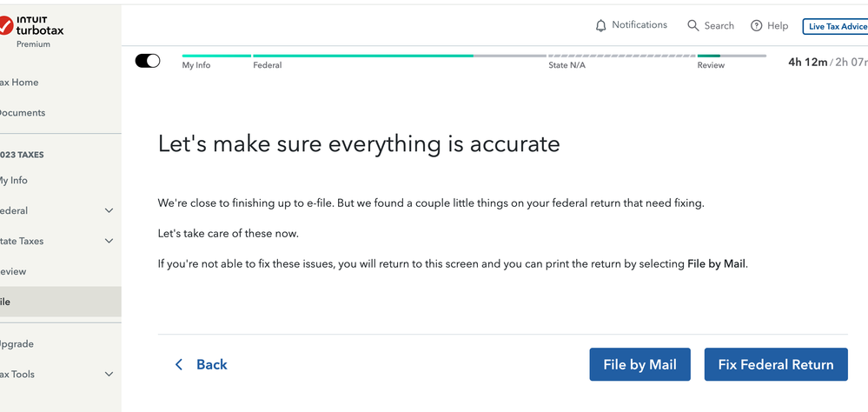Viewport: 868px width, 412px height.
Task: Open Upgrade in sidebar
Action: click(17, 344)
